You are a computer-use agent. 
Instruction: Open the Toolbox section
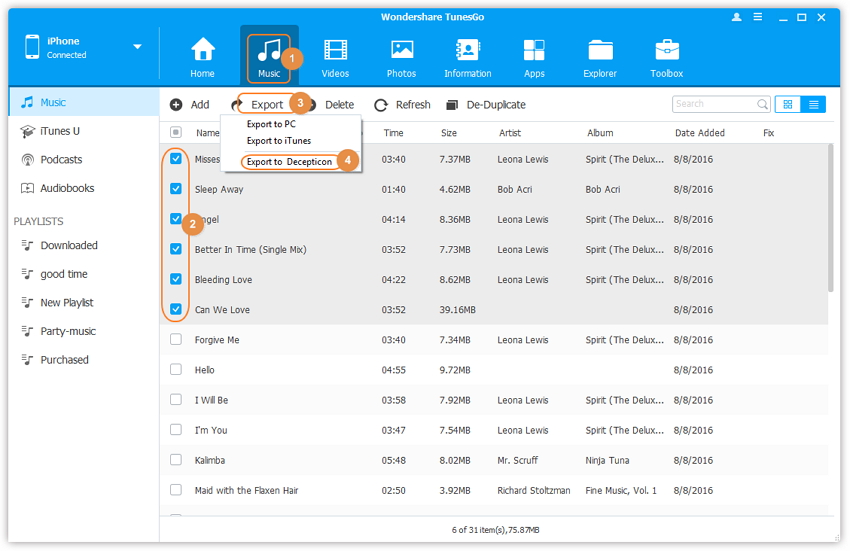click(667, 57)
